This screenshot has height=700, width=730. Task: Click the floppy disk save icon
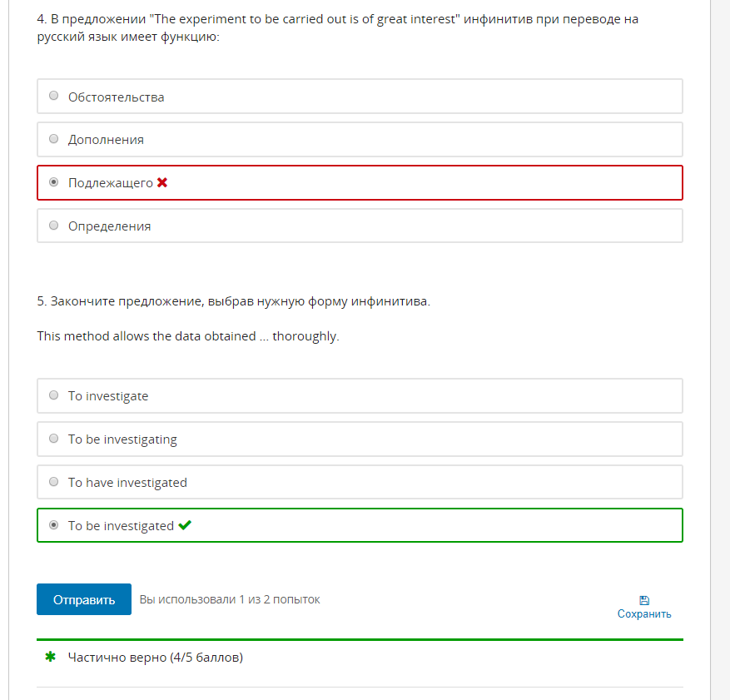pos(644,600)
